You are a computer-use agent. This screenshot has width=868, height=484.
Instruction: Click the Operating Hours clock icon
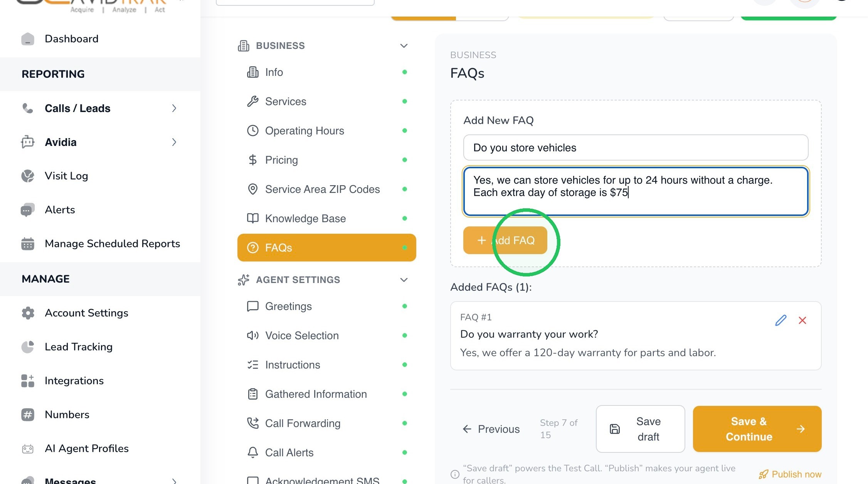pos(252,131)
